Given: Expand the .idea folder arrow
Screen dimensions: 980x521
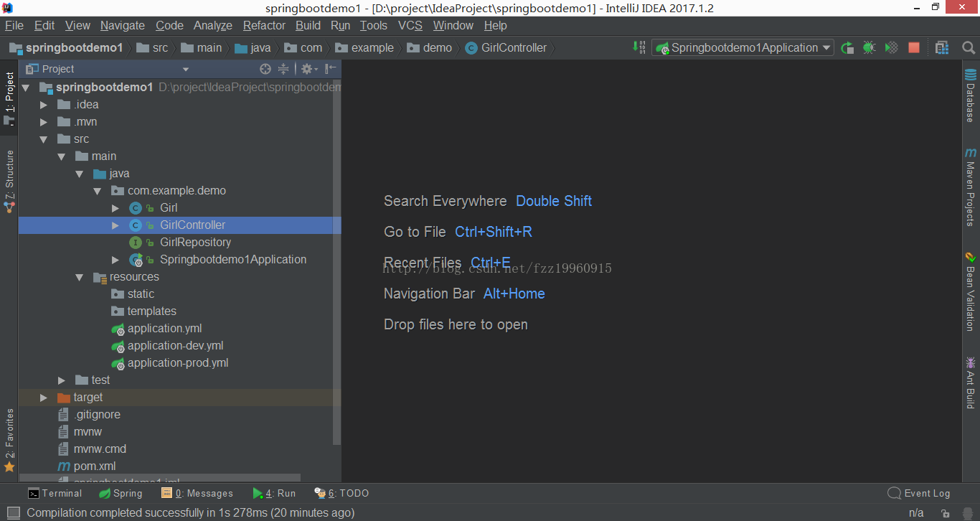Looking at the screenshot, I should point(44,105).
